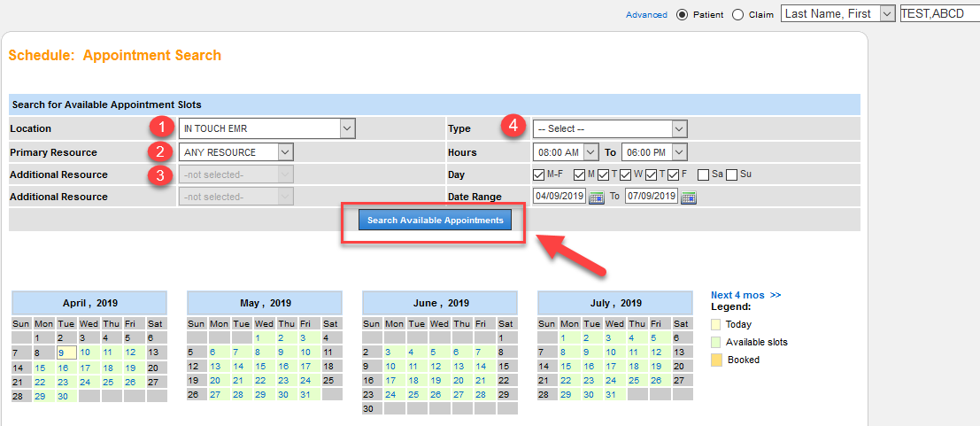Screen dimensions: 980x426
Task: Open the Last Name, First search dropdown
Action: click(x=838, y=14)
